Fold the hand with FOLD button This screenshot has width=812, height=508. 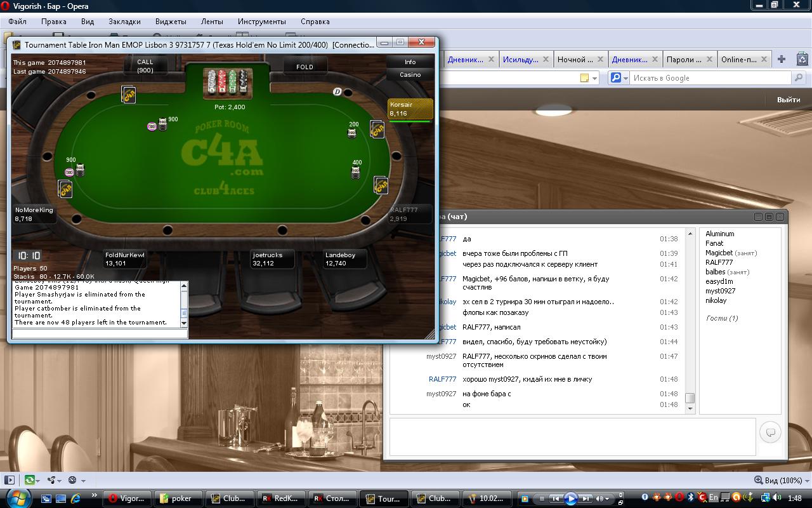(304, 67)
